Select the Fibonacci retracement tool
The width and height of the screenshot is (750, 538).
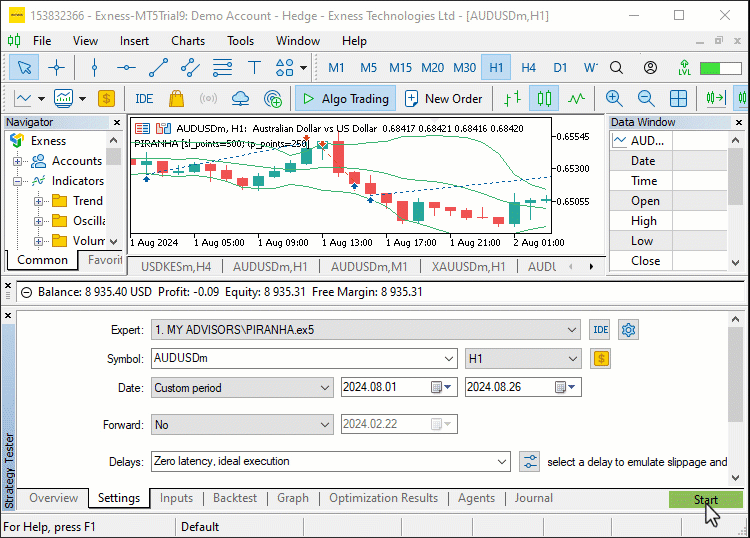(x=222, y=67)
